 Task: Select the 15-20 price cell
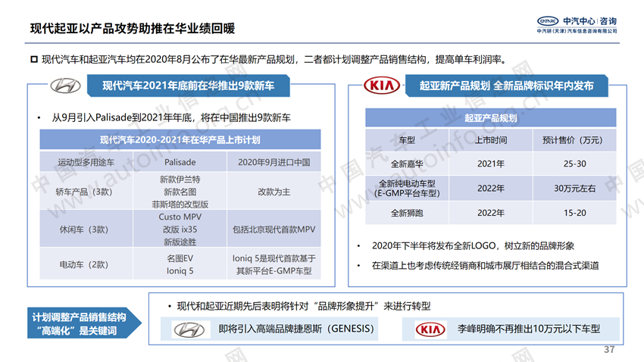coord(574,213)
